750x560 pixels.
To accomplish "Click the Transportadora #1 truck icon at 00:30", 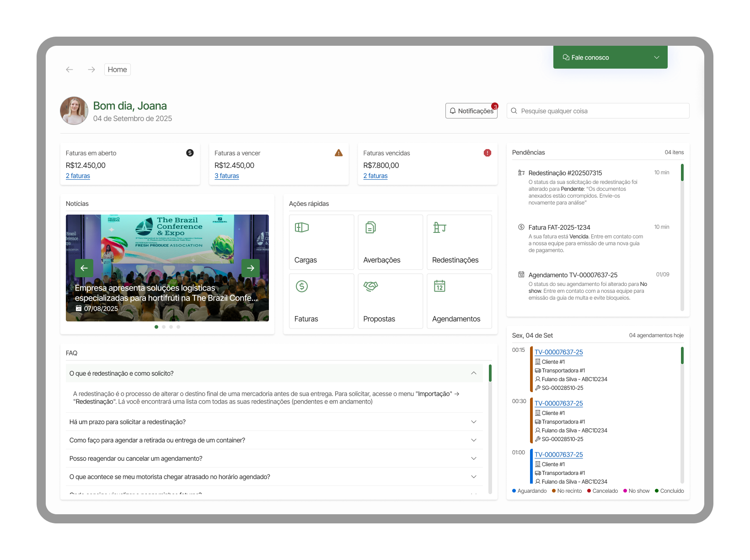I will (x=538, y=422).
